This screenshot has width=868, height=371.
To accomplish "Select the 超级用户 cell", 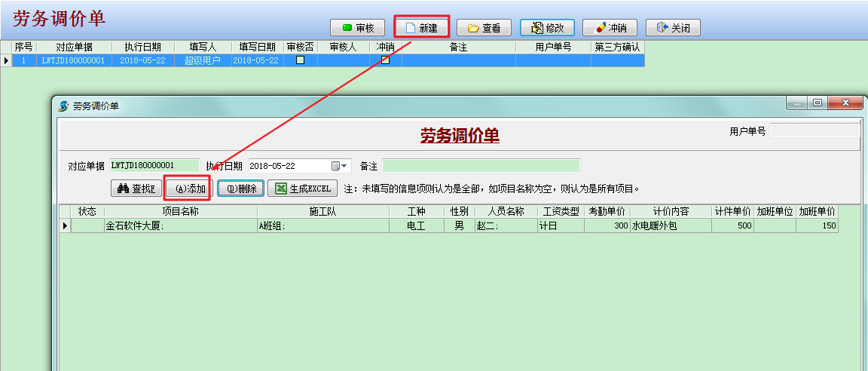I will click(x=203, y=60).
